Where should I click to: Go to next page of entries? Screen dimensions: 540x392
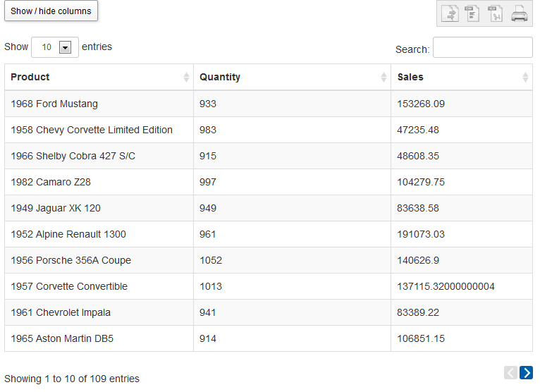[x=526, y=372]
